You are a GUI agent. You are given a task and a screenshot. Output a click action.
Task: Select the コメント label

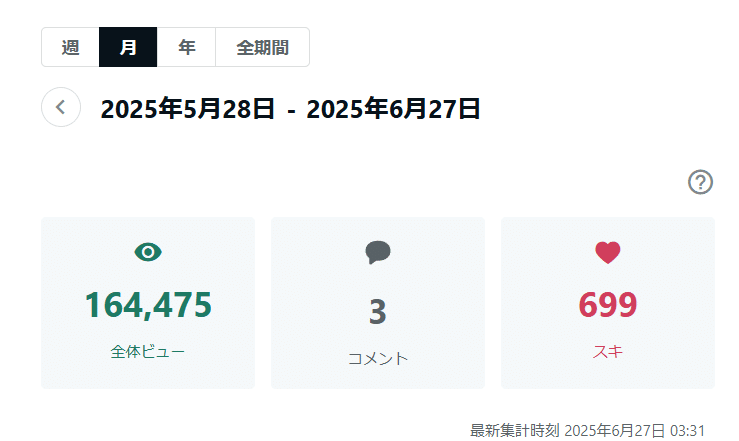point(378,359)
